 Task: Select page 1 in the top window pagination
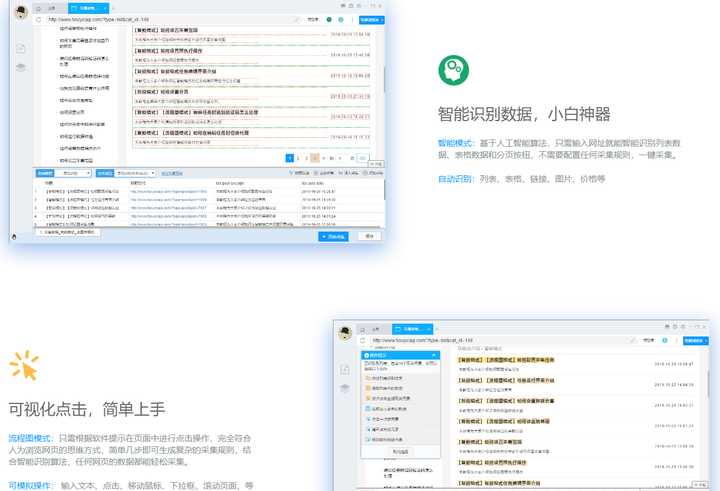point(289,158)
